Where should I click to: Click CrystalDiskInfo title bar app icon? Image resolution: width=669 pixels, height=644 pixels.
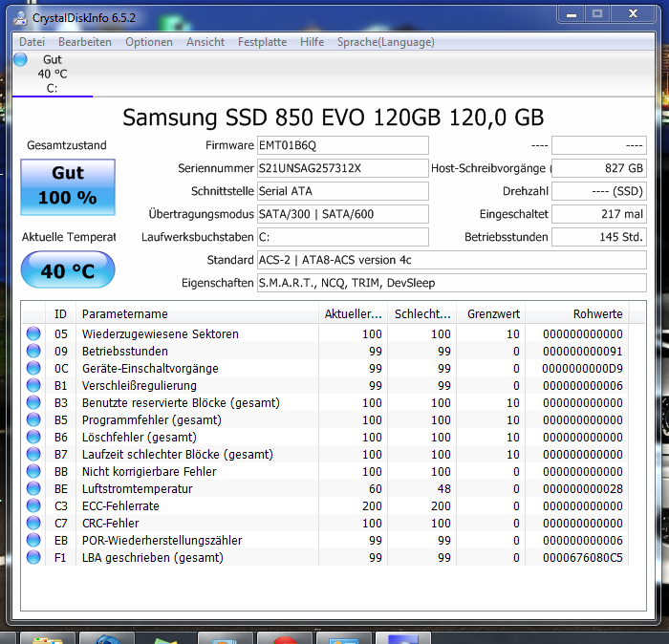tap(20, 17)
